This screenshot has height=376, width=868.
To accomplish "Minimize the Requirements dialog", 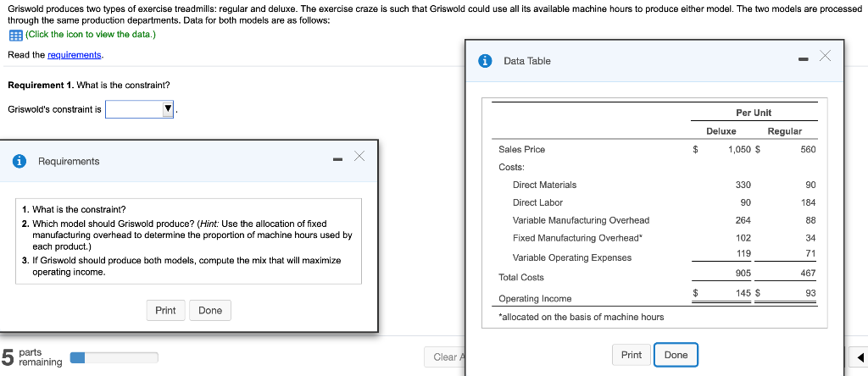I will click(337, 160).
